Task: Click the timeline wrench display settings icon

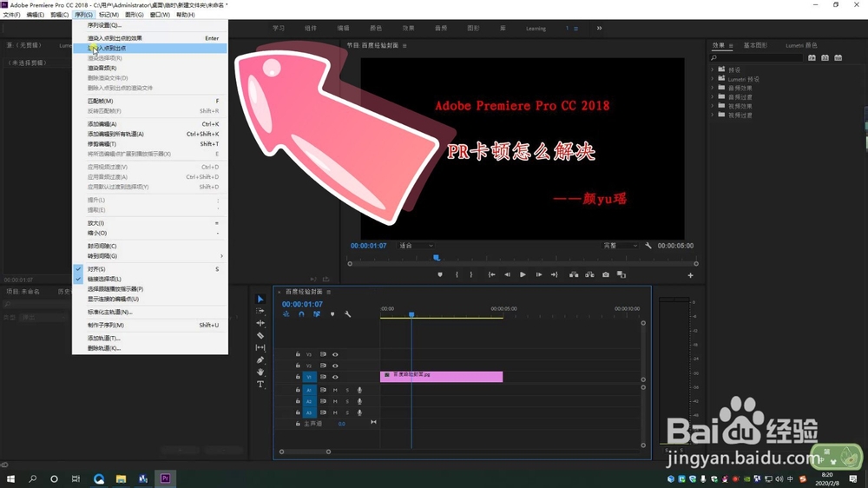Action: click(348, 314)
